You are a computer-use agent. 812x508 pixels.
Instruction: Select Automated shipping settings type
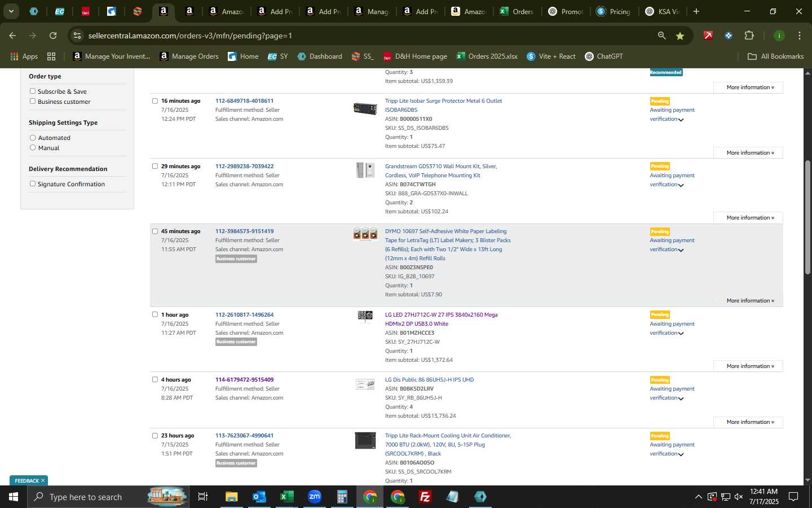tap(33, 138)
